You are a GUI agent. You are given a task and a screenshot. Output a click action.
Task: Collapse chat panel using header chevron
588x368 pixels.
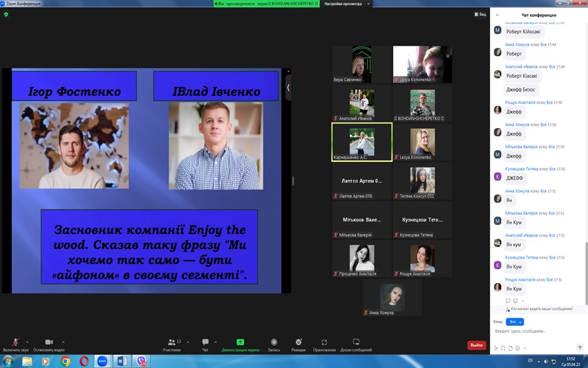point(497,15)
